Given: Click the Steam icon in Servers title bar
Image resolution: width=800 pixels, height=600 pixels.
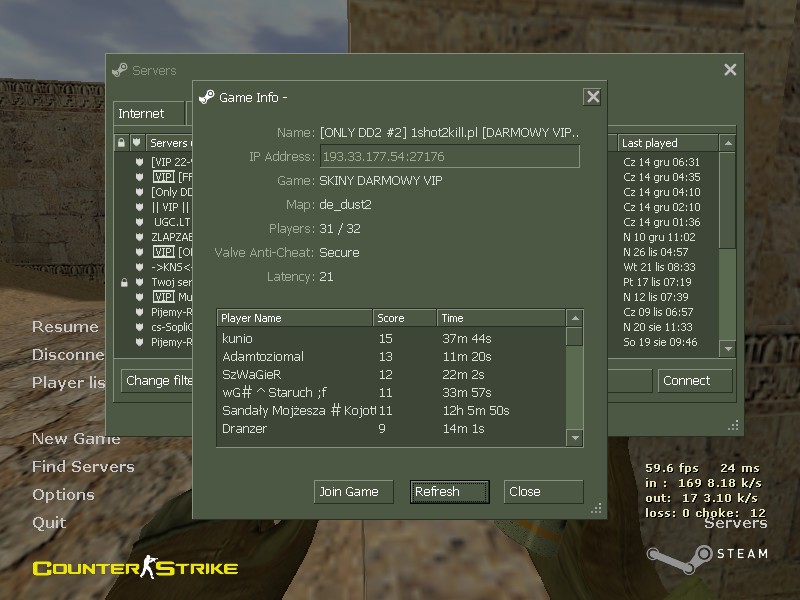Looking at the screenshot, I should point(120,69).
